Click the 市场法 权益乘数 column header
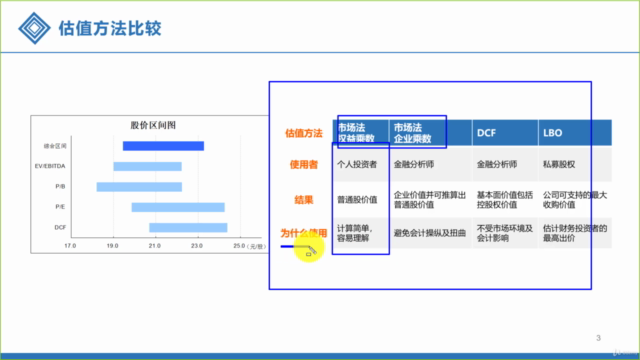The width and height of the screenshot is (640, 360). [x=361, y=133]
